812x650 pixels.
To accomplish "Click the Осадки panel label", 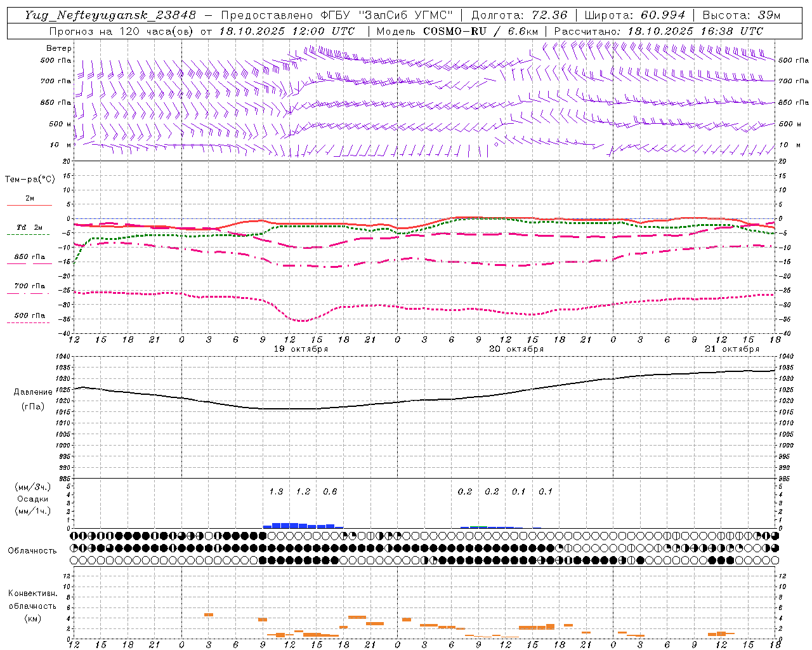I will point(33,499).
